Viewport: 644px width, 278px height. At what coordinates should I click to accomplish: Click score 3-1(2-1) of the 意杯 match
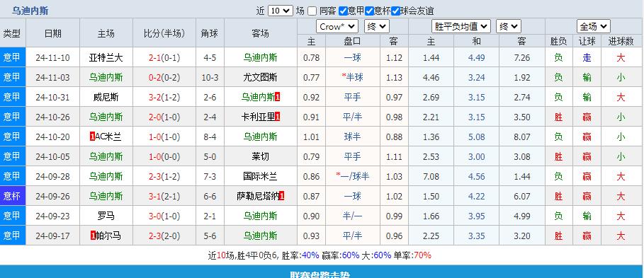click(164, 196)
